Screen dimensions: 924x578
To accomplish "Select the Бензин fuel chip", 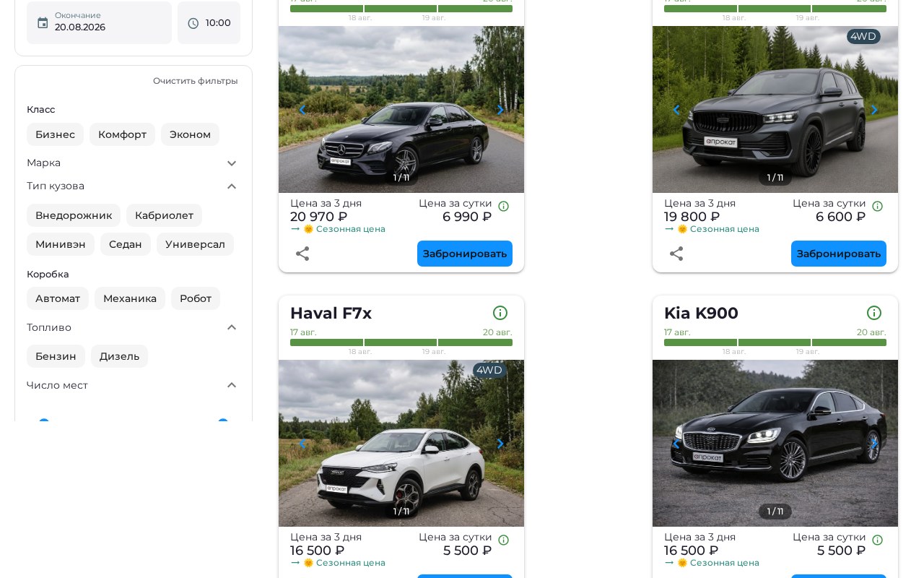I will 56,356.
